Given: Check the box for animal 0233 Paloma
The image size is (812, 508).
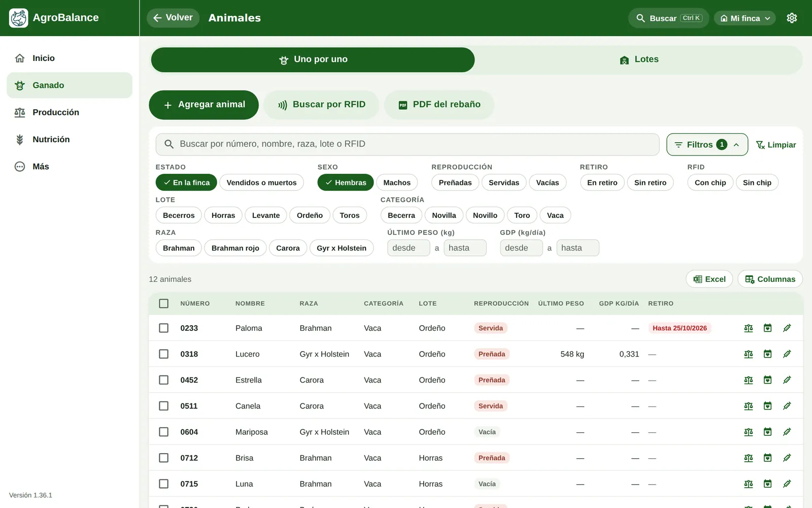Looking at the screenshot, I should click(x=163, y=328).
